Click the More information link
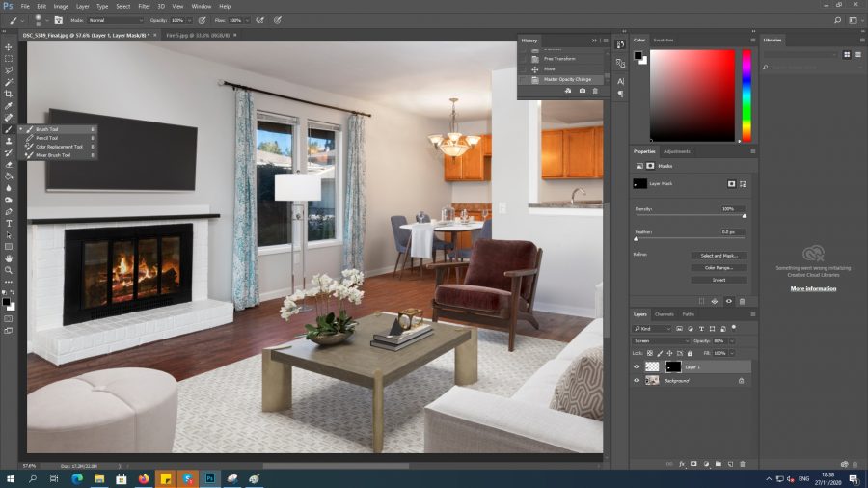 coord(813,288)
